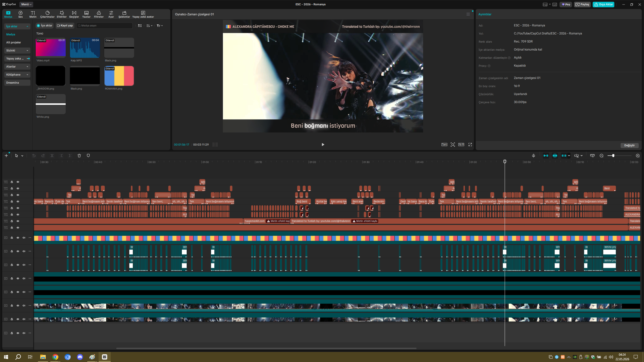Open the media filter dropdown
The height and width of the screenshot is (362, 644).
pos(160,26)
